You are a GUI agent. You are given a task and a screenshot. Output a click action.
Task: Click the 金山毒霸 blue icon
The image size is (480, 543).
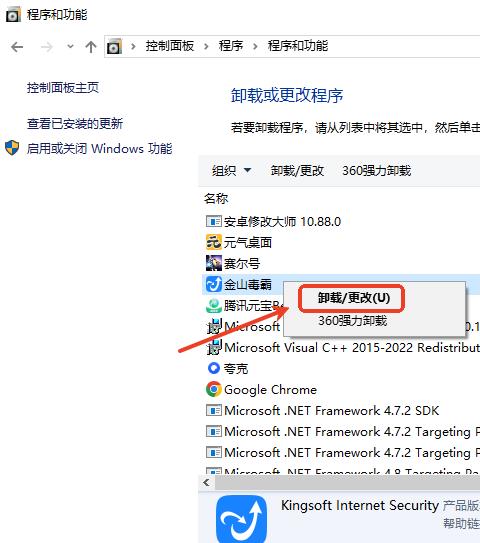tap(214, 284)
